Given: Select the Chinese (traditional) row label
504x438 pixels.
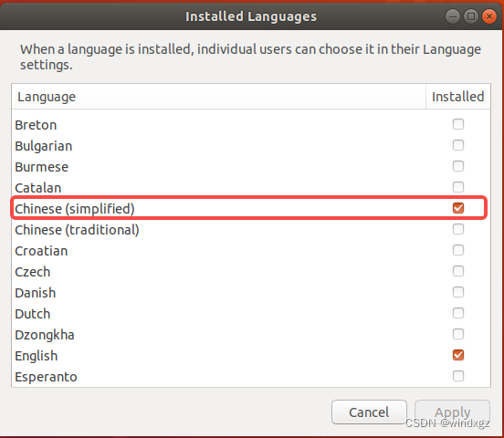Looking at the screenshot, I should point(77,230).
